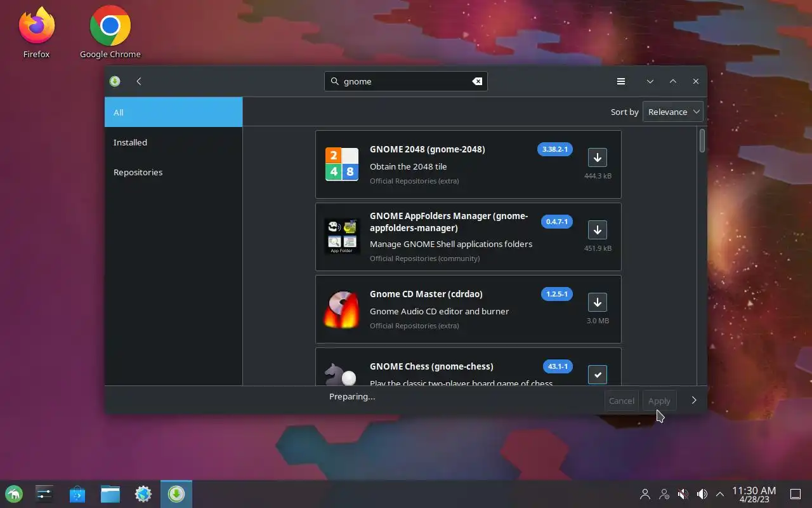Select the All category
This screenshot has height=508, width=812.
pyautogui.click(x=173, y=112)
